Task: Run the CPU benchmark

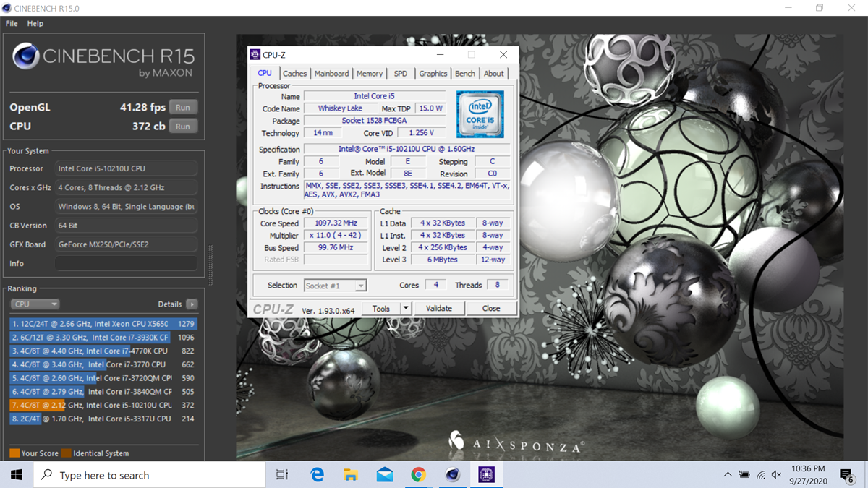Action: [x=183, y=126]
